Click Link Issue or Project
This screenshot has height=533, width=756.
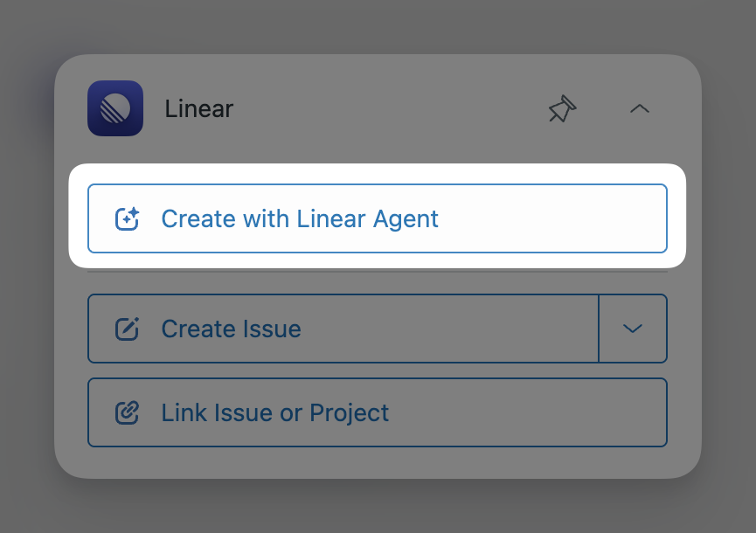pyautogui.click(x=378, y=412)
